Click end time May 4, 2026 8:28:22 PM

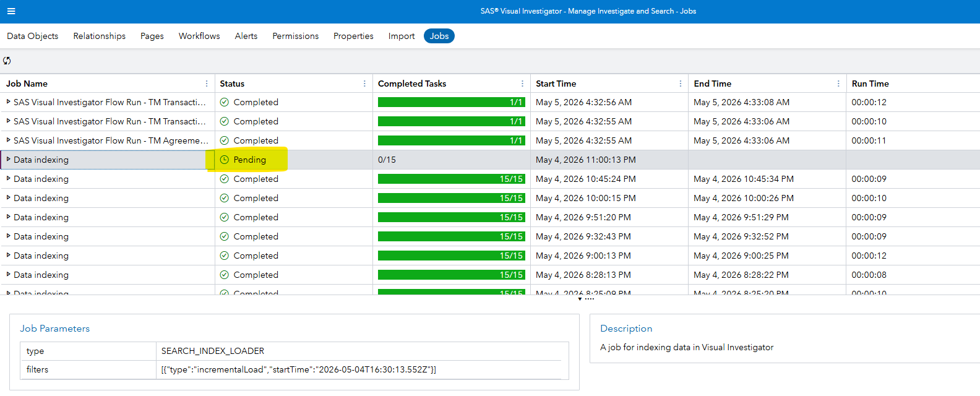pyautogui.click(x=741, y=275)
